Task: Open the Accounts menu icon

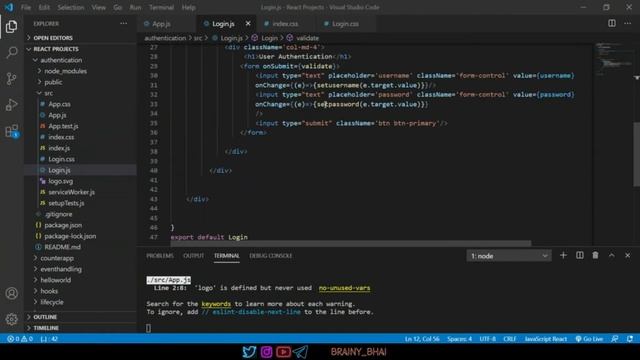Action: pos(11,293)
